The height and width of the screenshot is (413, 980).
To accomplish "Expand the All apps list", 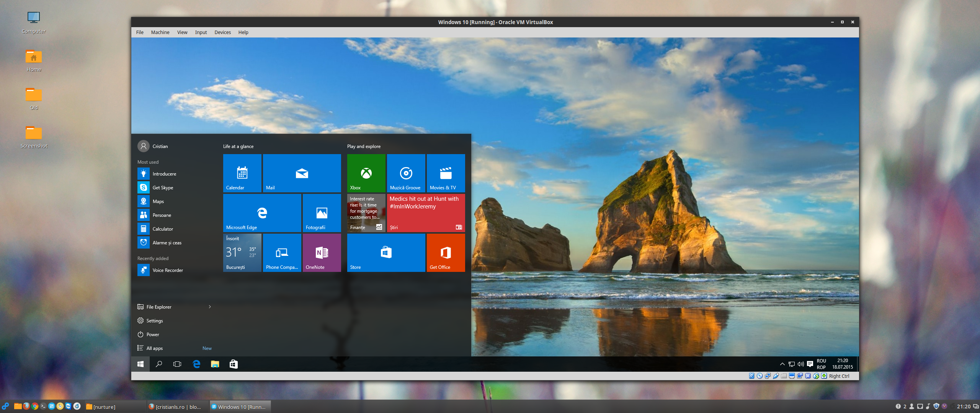I will click(x=155, y=348).
